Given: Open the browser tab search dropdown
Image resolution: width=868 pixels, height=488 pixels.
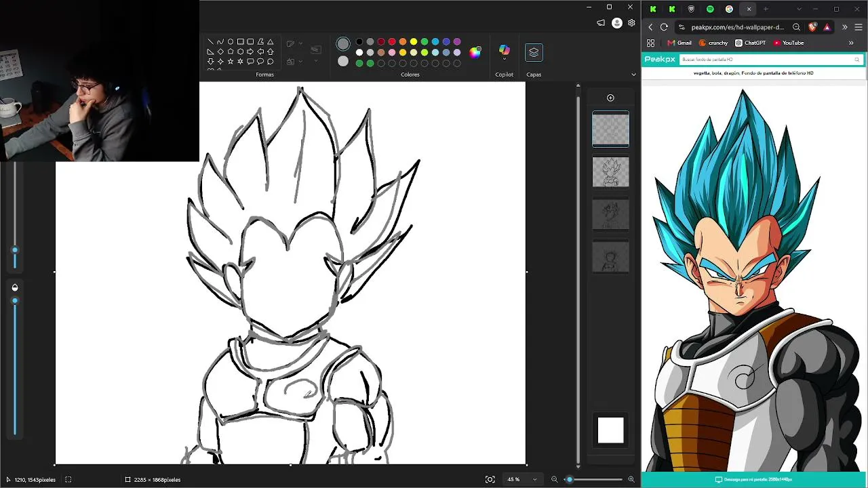Looking at the screenshot, I should coord(800,9).
